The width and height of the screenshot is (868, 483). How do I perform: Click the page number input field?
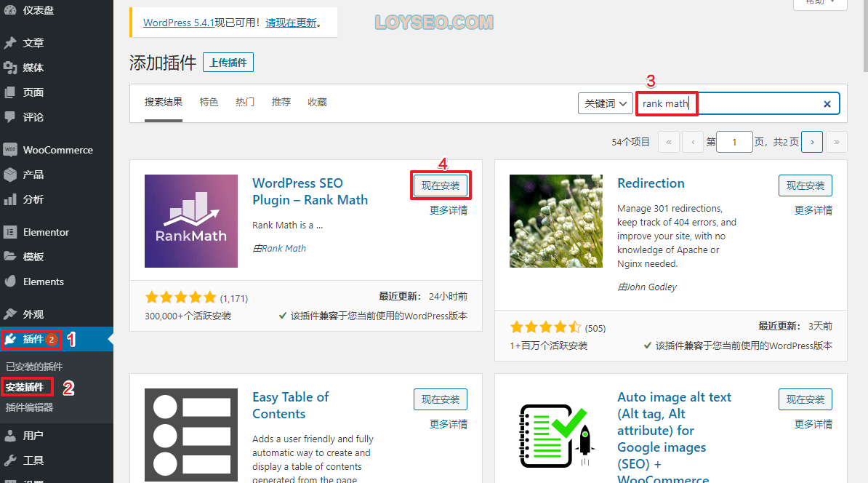pyautogui.click(x=734, y=142)
